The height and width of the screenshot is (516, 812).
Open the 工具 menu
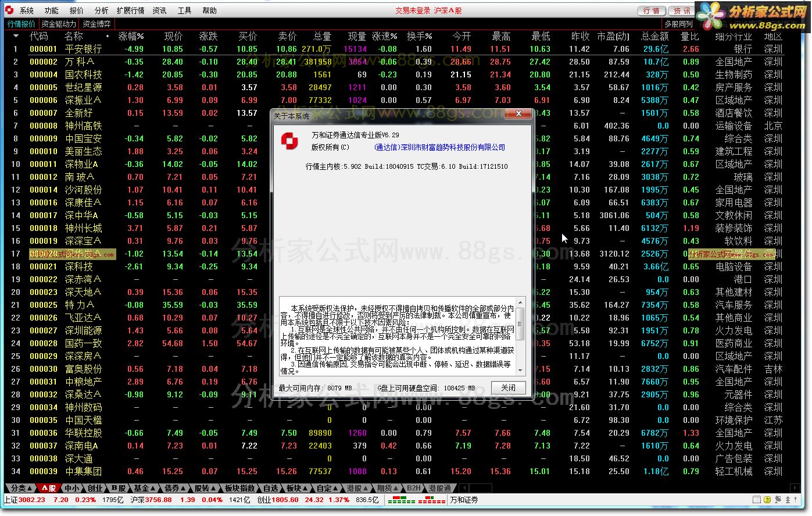[184, 10]
